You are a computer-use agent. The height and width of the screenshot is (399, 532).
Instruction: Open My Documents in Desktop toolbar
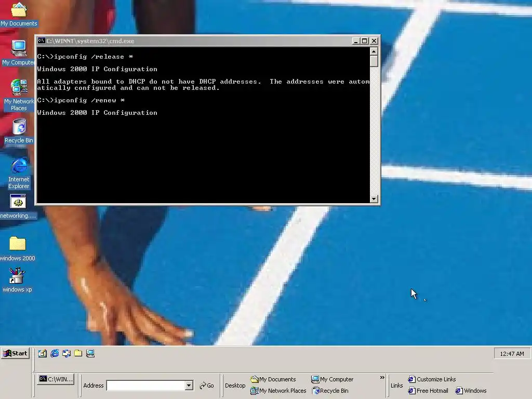click(x=273, y=379)
